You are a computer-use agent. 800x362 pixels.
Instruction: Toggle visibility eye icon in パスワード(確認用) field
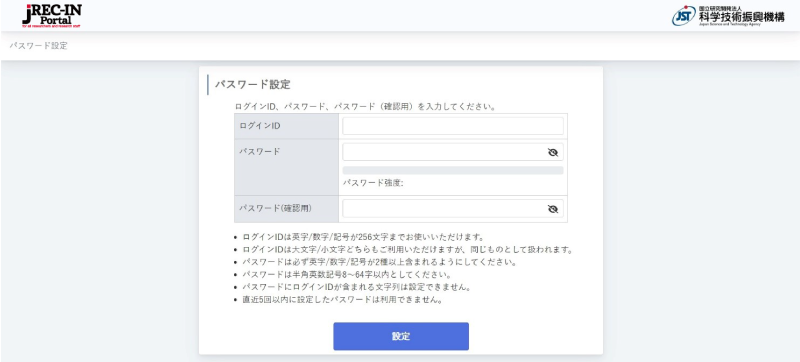click(x=553, y=209)
